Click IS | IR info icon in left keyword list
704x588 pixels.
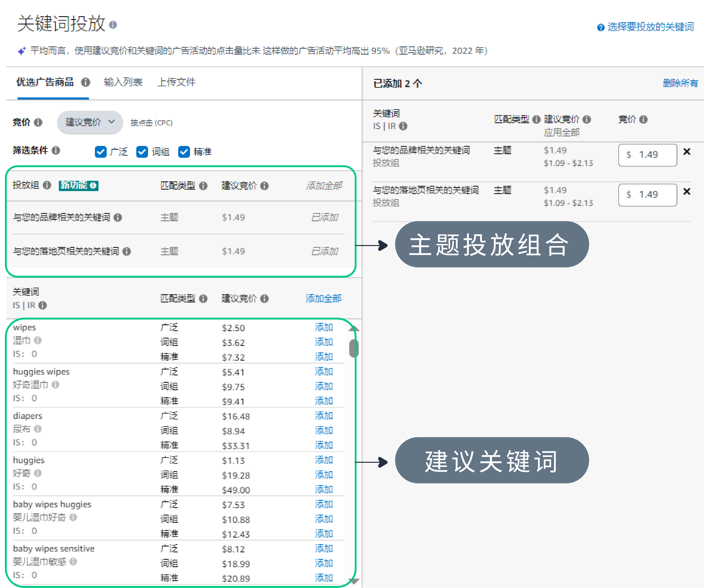pyautogui.click(x=43, y=305)
